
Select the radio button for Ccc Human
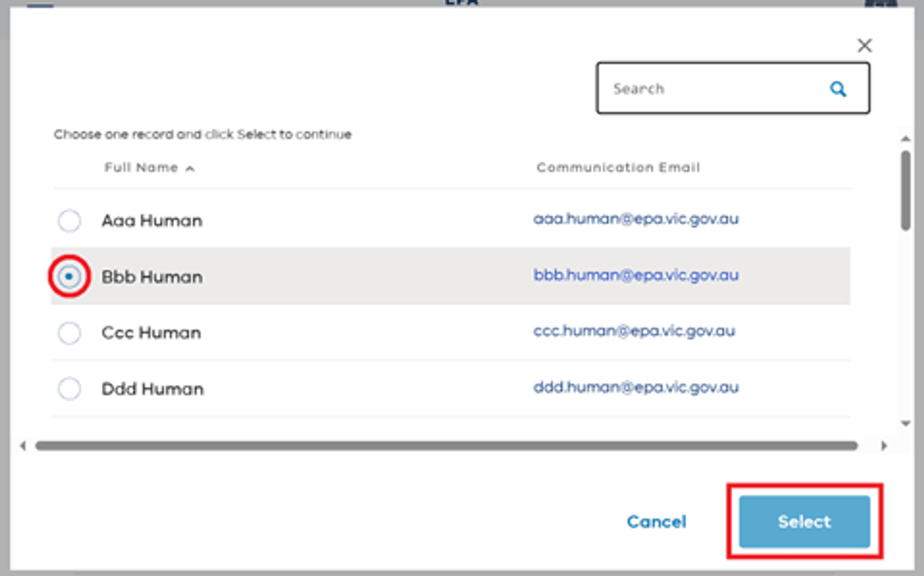(x=69, y=333)
